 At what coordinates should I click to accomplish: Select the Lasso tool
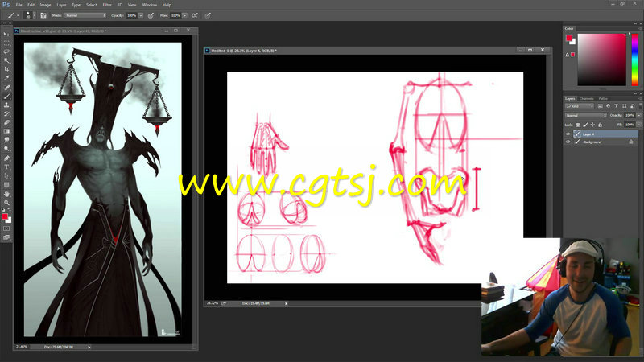point(6,51)
